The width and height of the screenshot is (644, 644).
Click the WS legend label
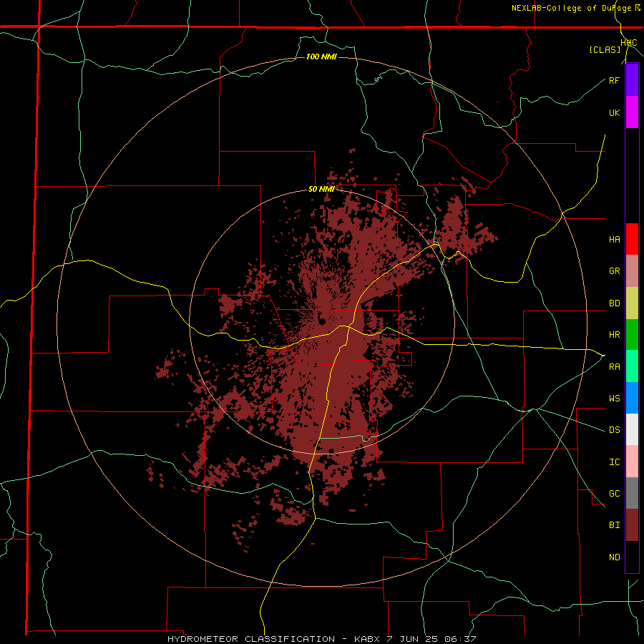[x=614, y=398]
